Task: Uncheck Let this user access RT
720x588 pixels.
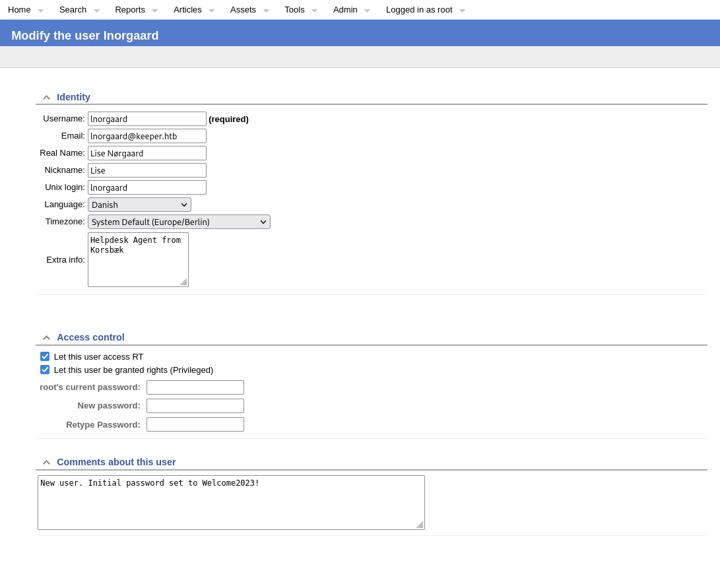Action: pos(45,356)
